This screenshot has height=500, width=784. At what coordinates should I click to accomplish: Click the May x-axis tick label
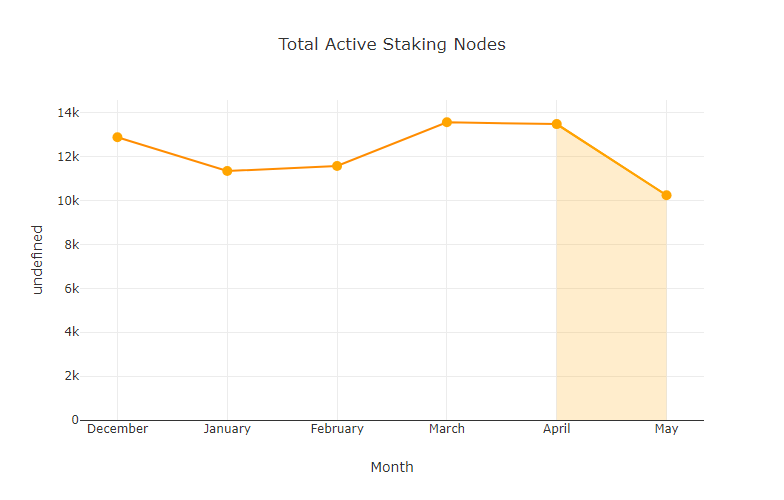(x=666, y=429)
